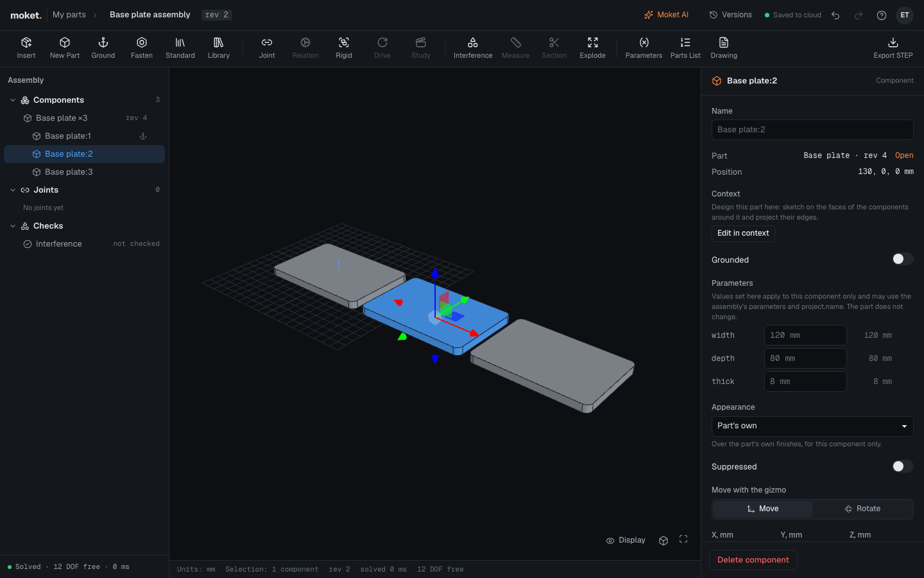This screenshot has height=578, width=924.
Task: Click the Position value 130, 0, 0 mm
Action: (886, 172)
